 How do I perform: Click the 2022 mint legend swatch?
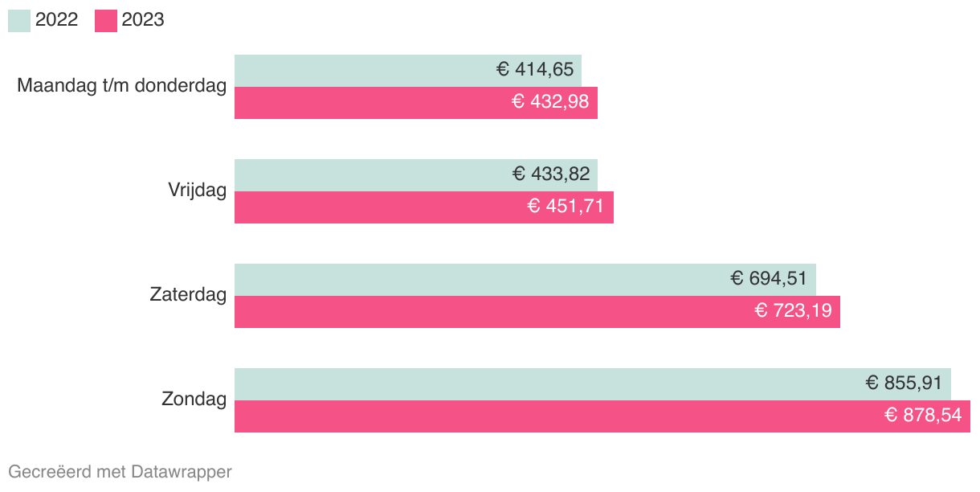[x=19, y=21]
